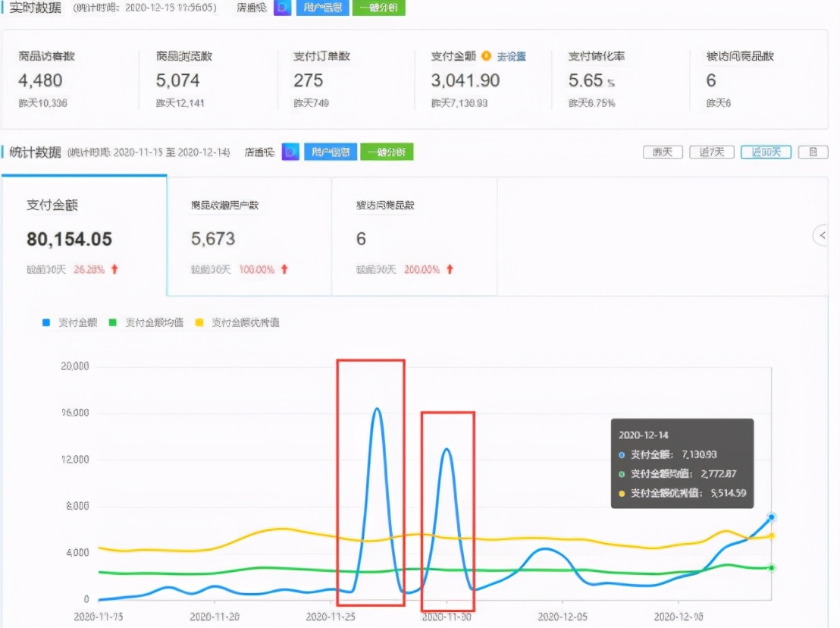Expand the 近7天 date range option
Screen dimensions: 840x628
coord(711,152)
